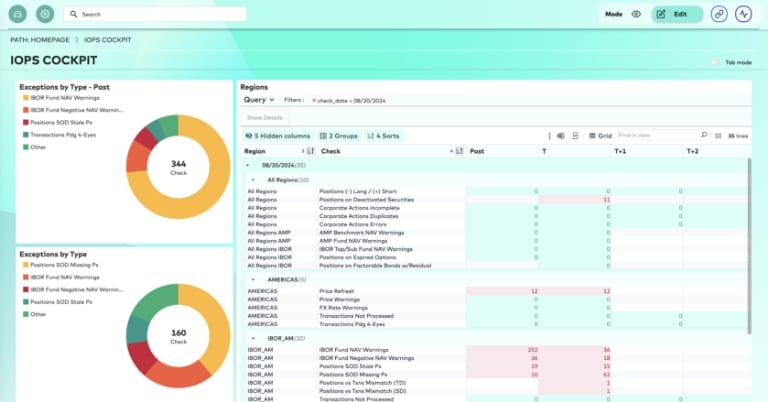Click the sort icon on Region column

point(308,151)
